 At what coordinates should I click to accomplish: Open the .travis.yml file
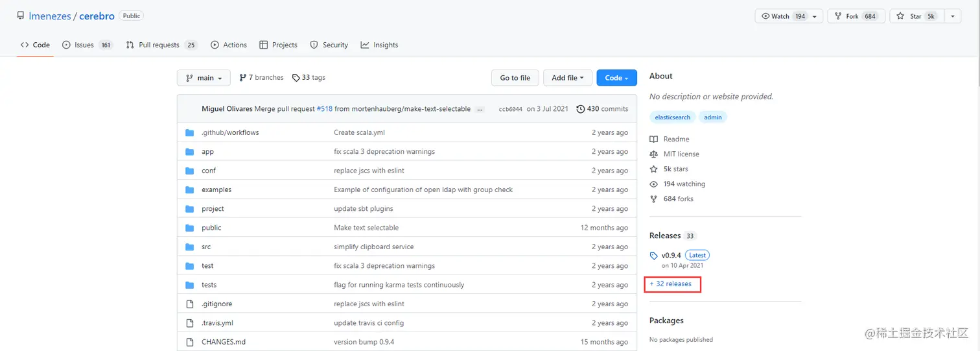point(217,323)
